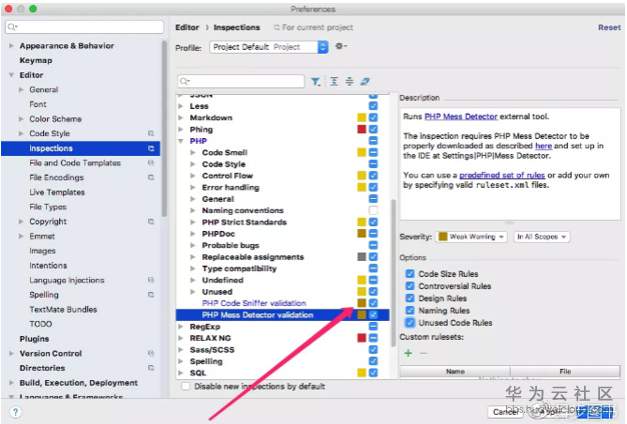This screenshot has width=627, height=424.
Task: Click the Cancel button
Action: point(505,412)
